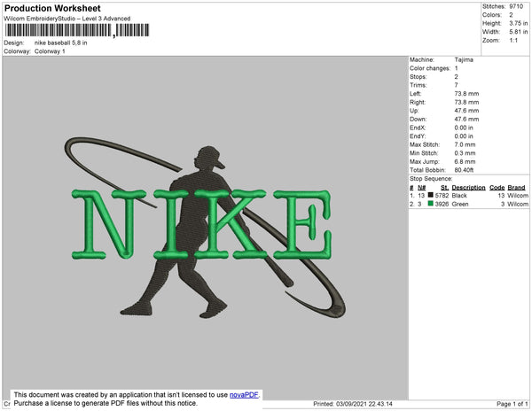Click the Machine value 'Tajima'
This screenshot has height=411, width=532.
tap(464, 59)
